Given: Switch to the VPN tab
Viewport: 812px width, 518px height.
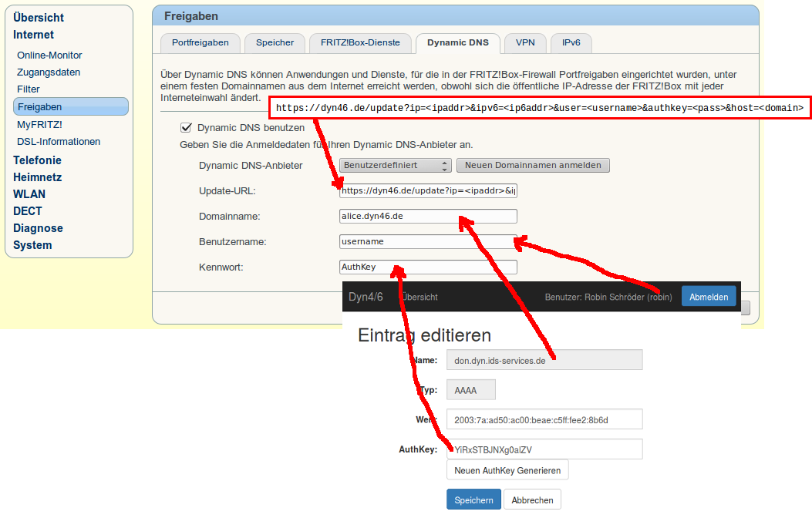Looking at the screenshot, I should 525,43.
